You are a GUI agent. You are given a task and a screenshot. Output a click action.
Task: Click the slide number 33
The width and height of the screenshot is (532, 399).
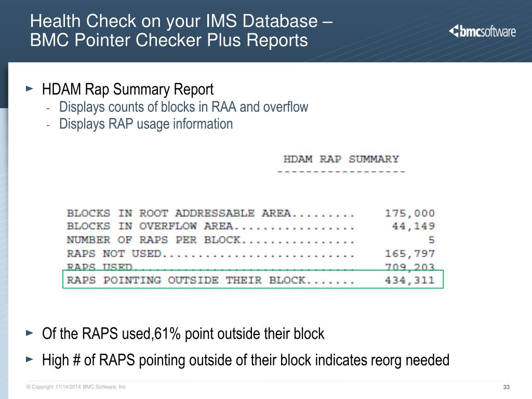point(506,387)
